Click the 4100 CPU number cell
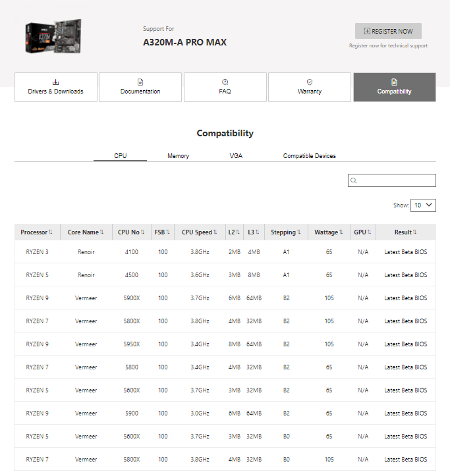The width and height of the screenshot is (450, 476). tap(132, 252)
